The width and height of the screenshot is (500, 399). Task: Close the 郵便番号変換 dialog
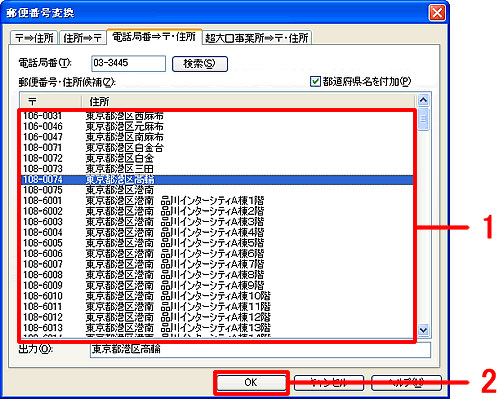(437, 13)
